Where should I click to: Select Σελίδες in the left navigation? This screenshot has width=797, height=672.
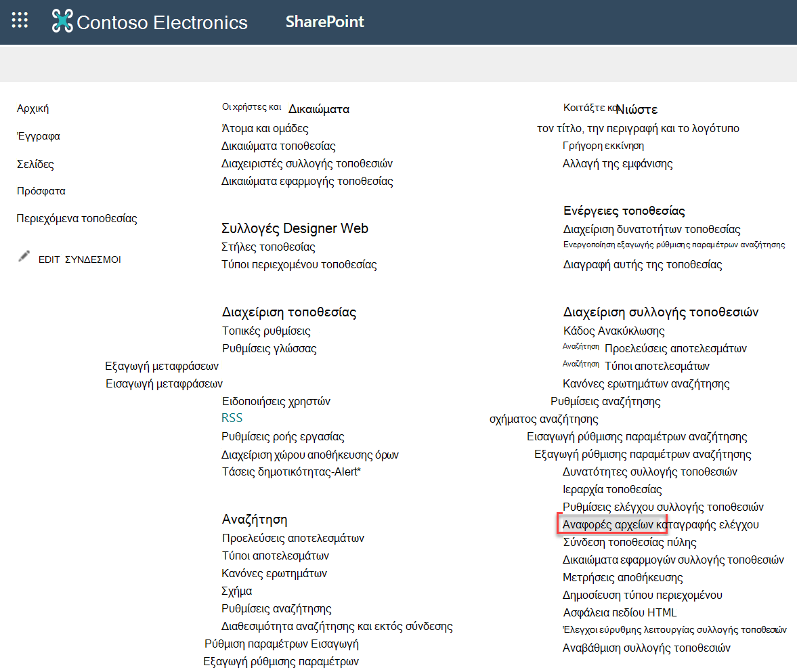click(x=35, y=164)
